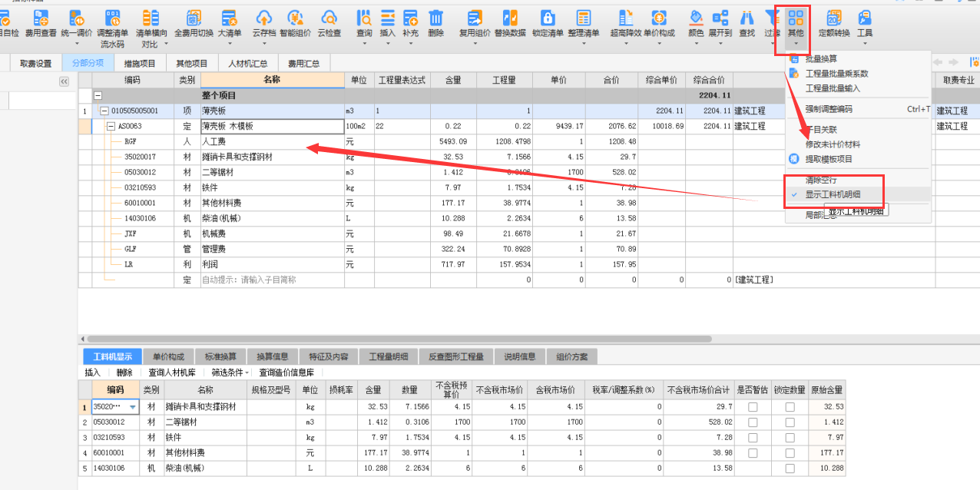Click the 展开到 expand-to icon
The width and height of the screenshot is (980, 490).
point(720,17)
